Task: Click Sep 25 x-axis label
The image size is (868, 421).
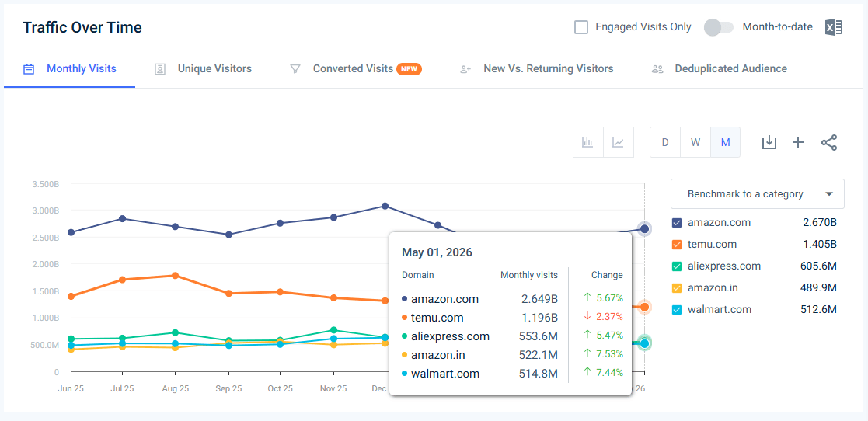Action: point(228,389)
